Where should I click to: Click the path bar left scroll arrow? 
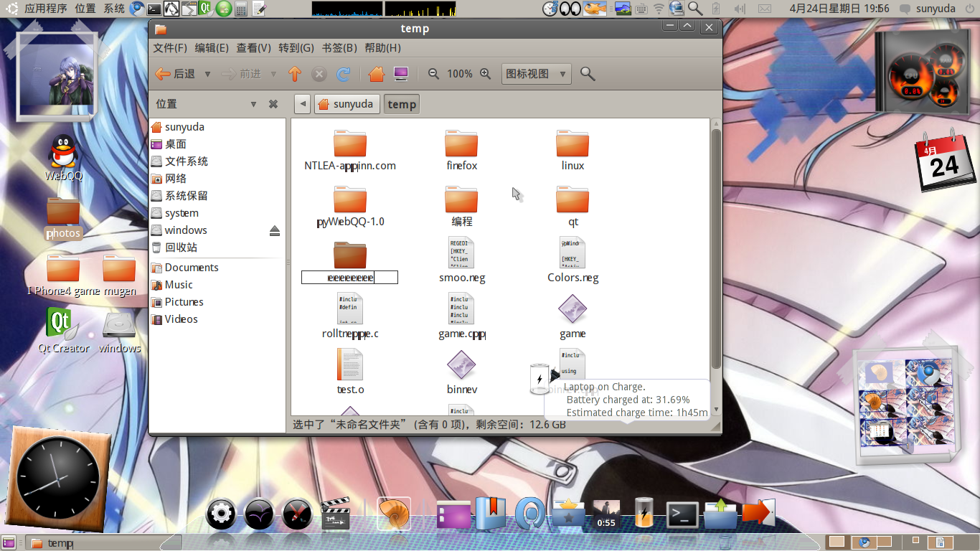tap(302, 104)
